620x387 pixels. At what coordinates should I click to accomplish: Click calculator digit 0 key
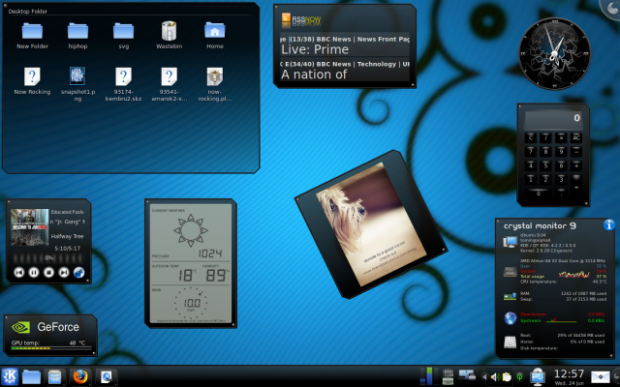[x=539, y=193]
